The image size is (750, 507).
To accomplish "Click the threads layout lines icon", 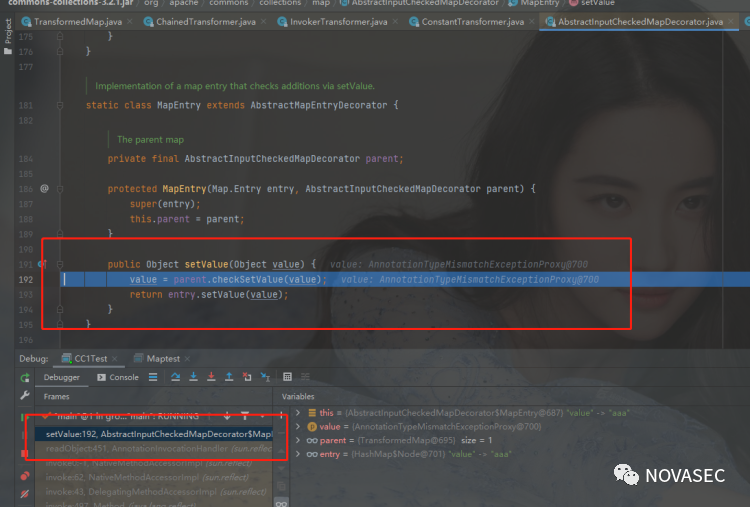I will (x=153, y=377).
